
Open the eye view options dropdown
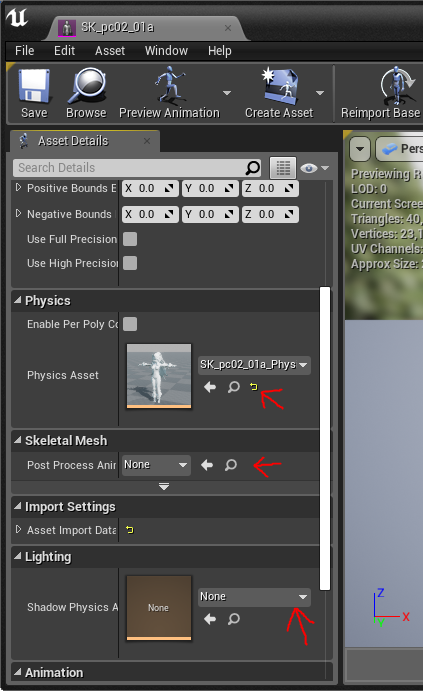(315, 168)
